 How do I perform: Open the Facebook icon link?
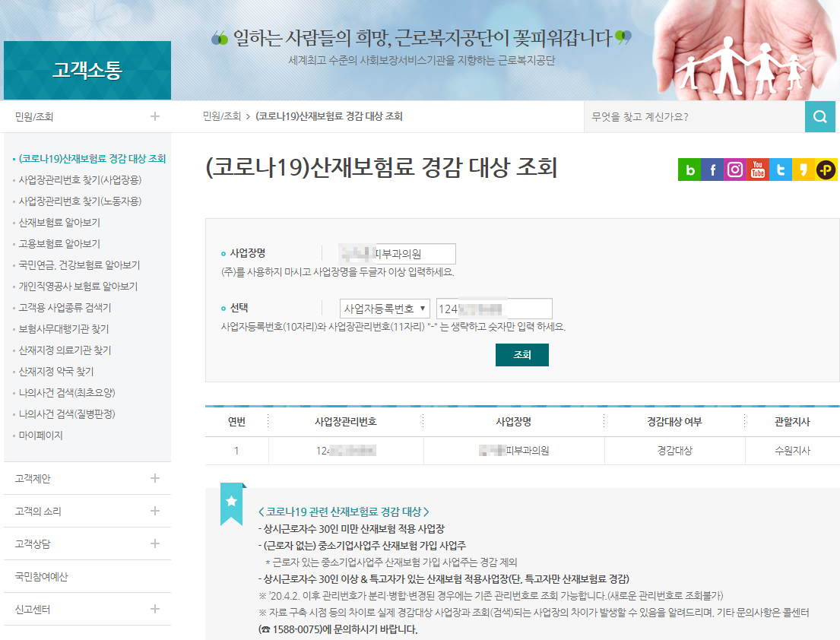pos(712,170)
